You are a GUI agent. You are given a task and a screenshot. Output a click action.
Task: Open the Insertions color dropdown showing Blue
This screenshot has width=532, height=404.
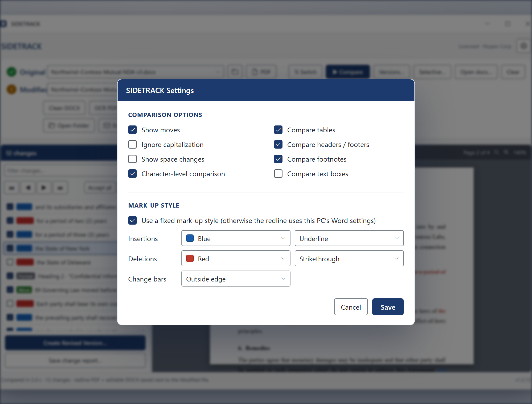[x=236, y=238]
